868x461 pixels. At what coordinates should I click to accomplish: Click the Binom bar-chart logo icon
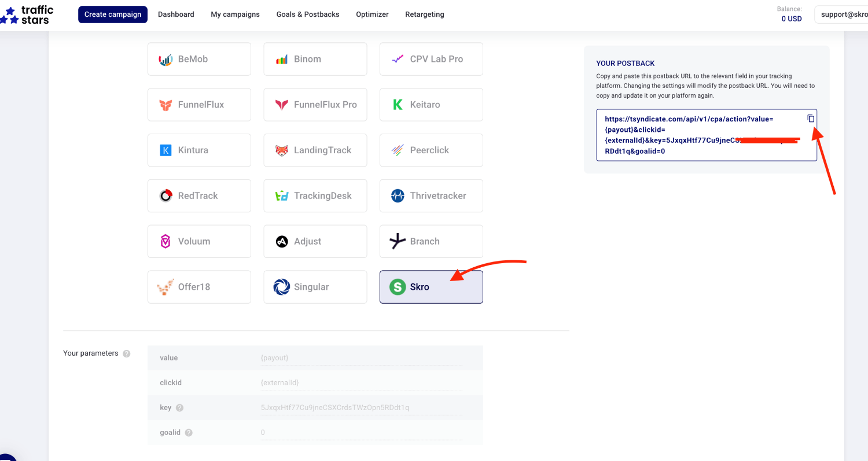282,59
